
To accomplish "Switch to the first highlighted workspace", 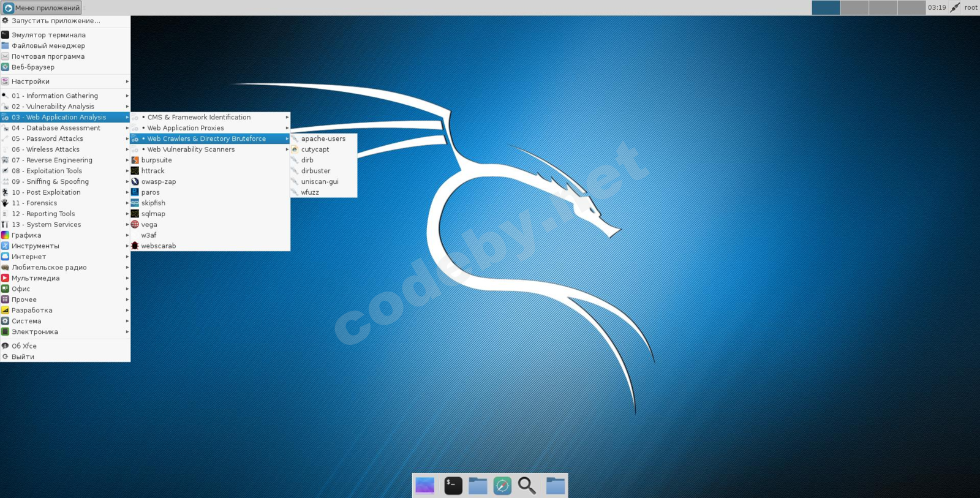I will tap(826, 7).
